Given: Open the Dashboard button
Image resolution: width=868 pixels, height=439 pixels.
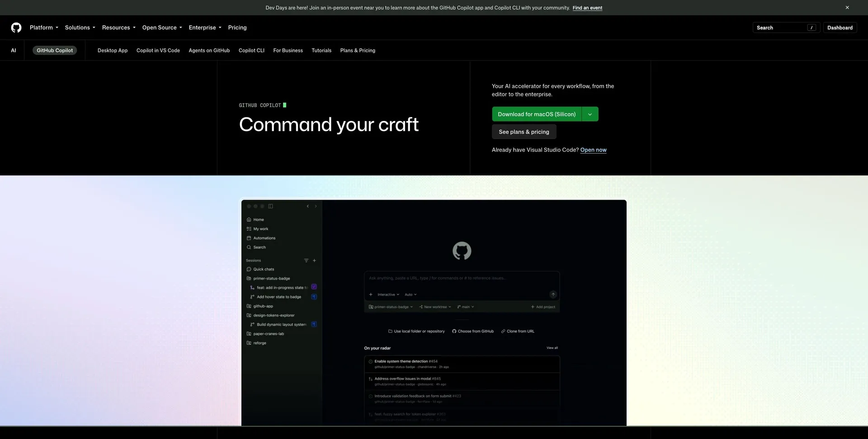Looking at the screenshot, I should 840,28.
